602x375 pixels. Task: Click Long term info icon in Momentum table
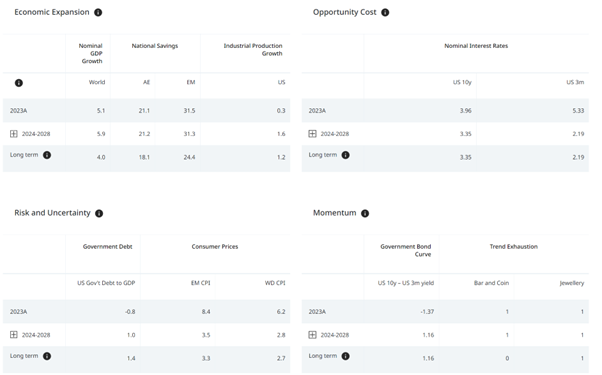click(346, 356)
